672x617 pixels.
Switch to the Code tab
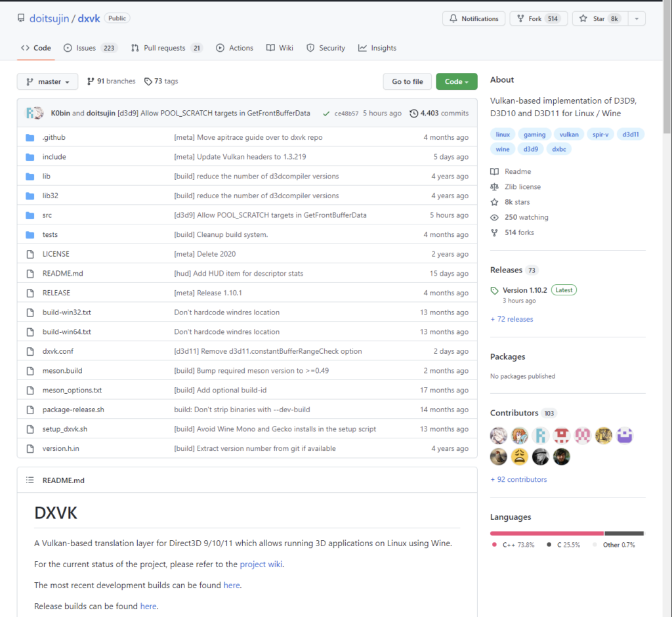(x=36, y=48)
